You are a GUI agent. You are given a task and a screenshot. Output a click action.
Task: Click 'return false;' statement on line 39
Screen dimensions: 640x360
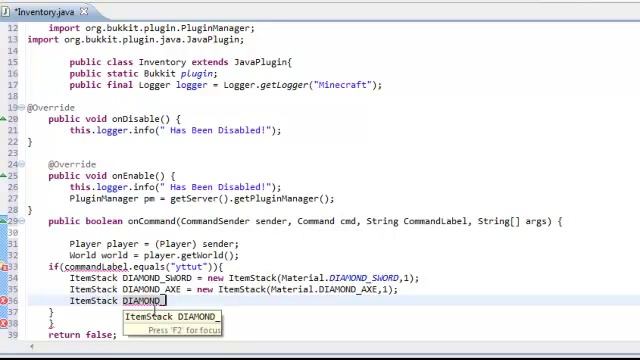tap(82, 335)
